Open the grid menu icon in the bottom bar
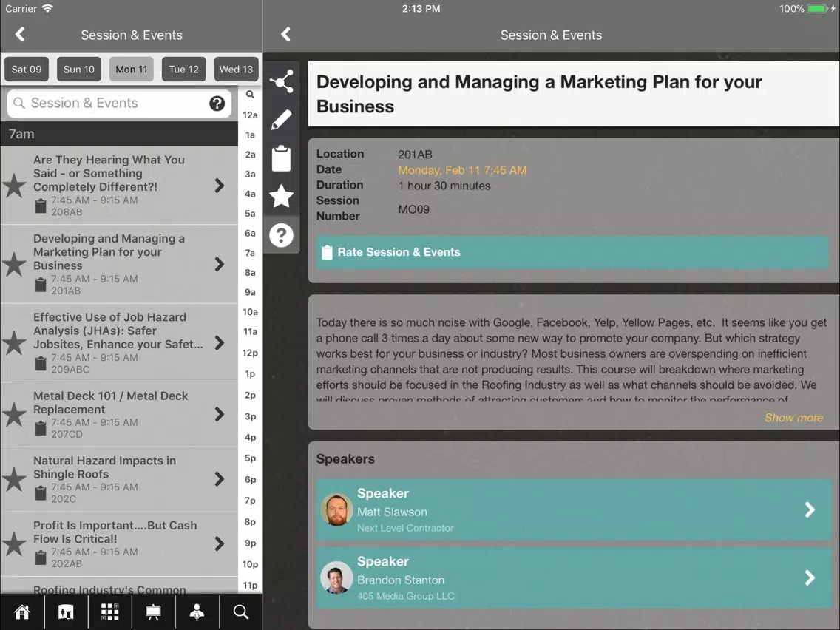This screenshot has height=630, width=840. (x=110, y=612)
